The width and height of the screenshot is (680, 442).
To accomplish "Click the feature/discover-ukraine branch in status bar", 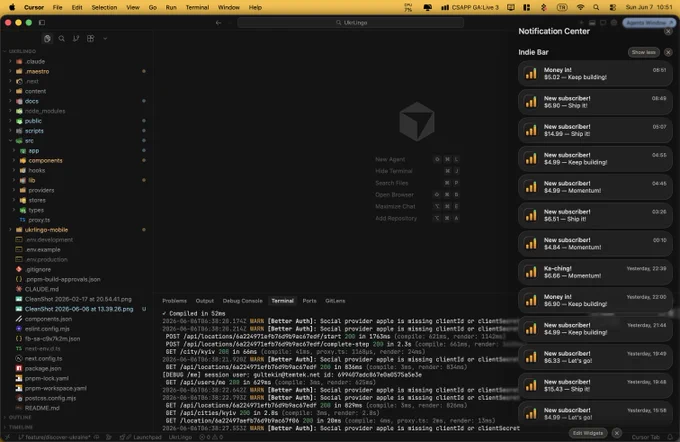I will (54, 437).
